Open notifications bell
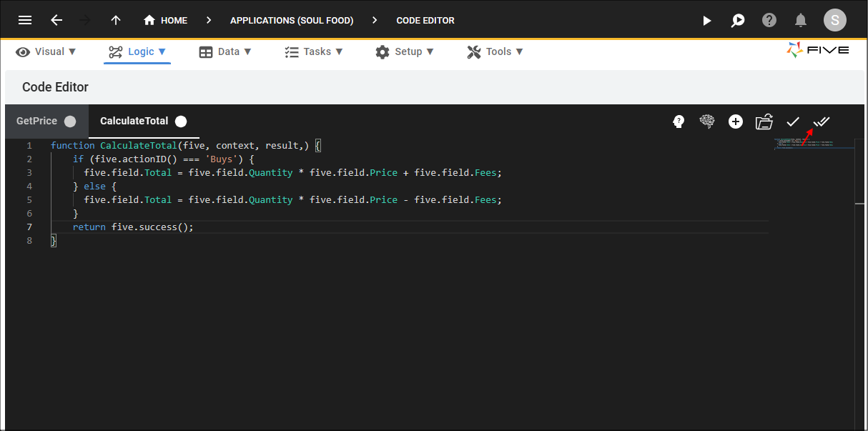Image resolution: width=868 pixels, height=431 pixels. pos(801,20)
